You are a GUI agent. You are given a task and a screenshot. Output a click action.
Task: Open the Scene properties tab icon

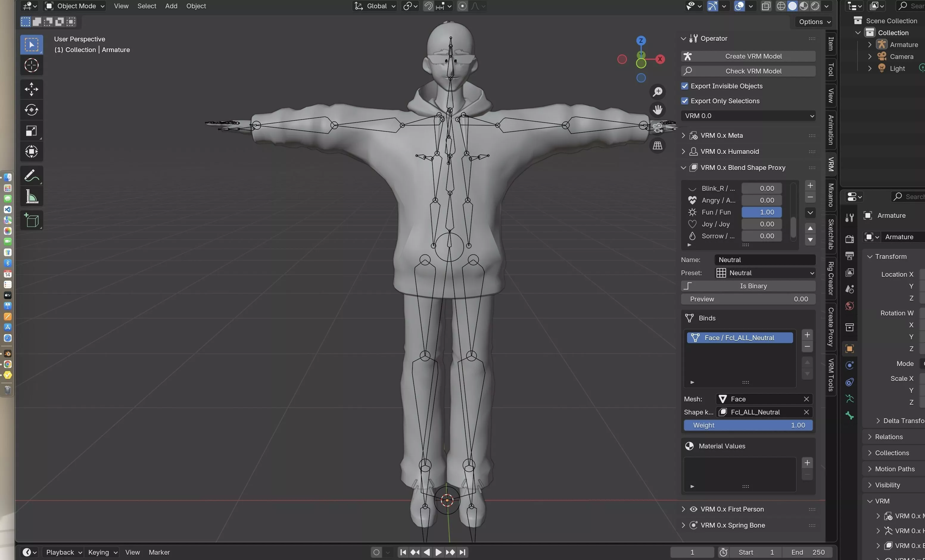pos(850,289)
